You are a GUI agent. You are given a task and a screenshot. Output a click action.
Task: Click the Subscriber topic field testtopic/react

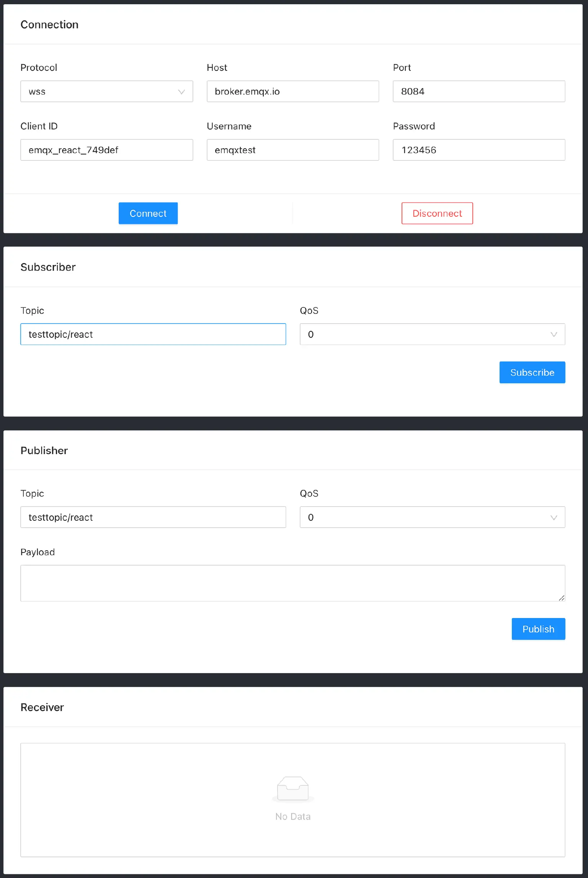[153, 334]
